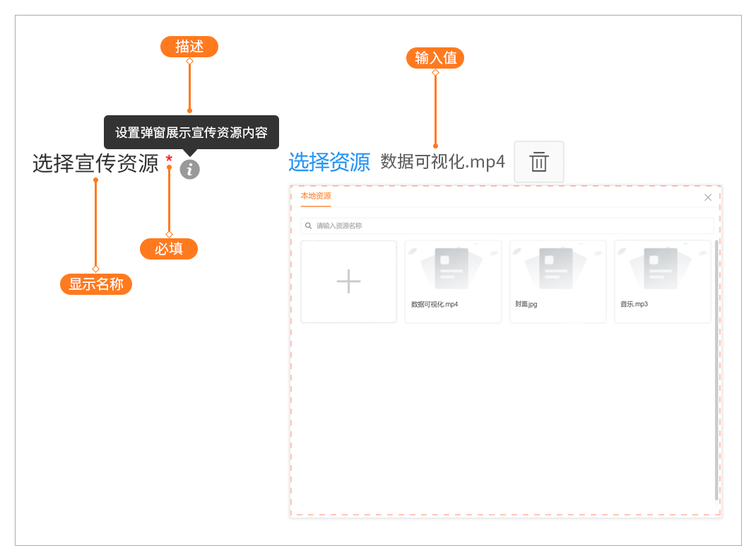This screenshot has height=560, width=756.
Task: Close the 本地资源 popup with X
Action: (x=708, y=197)
